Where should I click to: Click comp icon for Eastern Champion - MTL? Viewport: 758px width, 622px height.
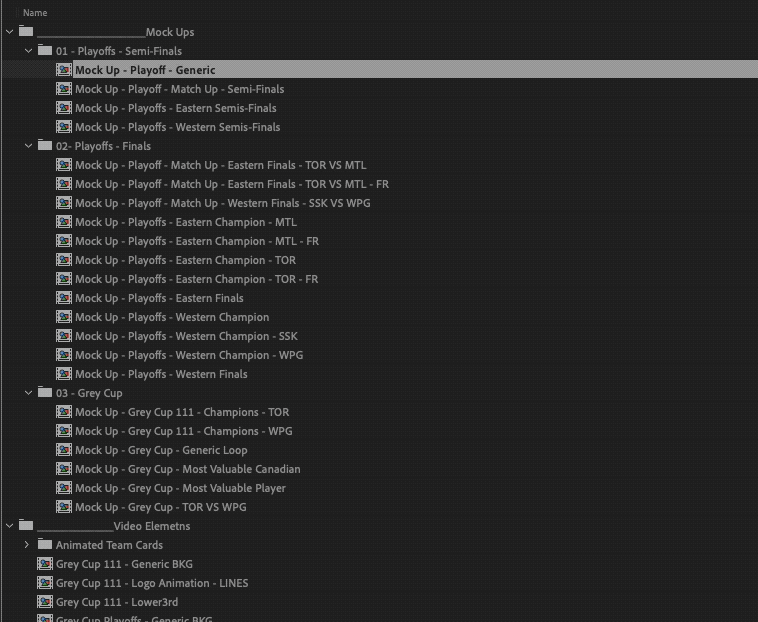[x=64, y=222]
